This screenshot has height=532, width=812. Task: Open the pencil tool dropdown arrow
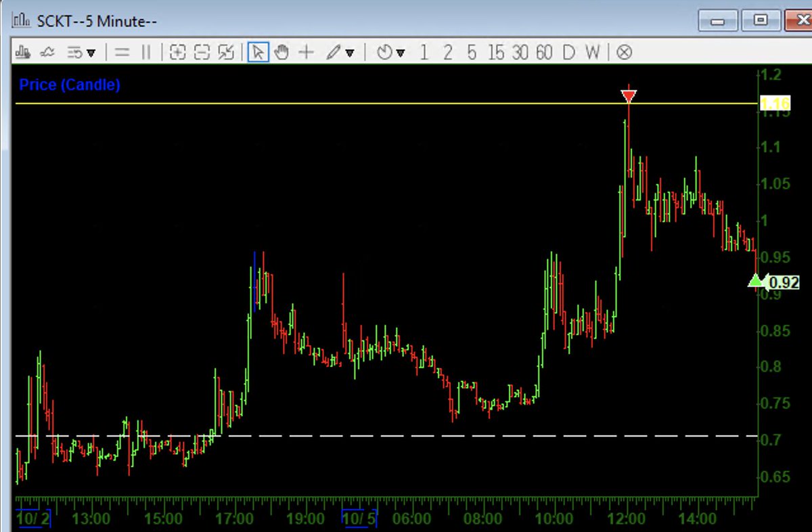tap(350, 53)
